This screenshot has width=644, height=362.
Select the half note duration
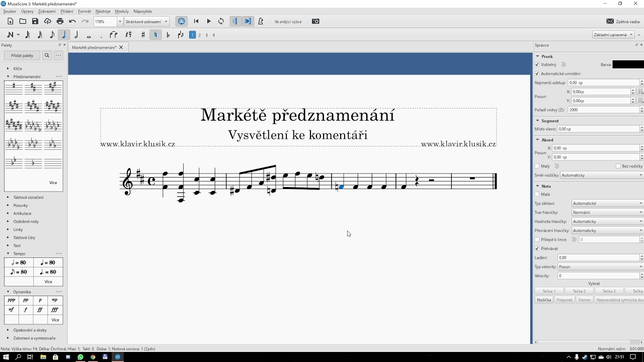[x=76, y=35]
